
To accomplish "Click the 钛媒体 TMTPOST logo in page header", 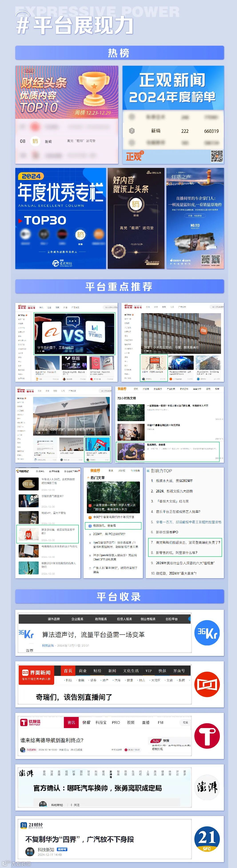I will coord(30,723).
